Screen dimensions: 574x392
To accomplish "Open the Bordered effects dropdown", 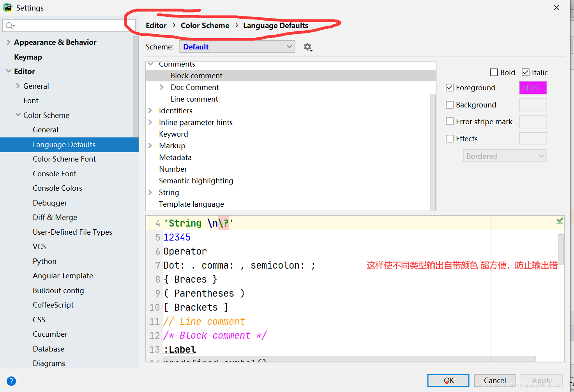I will tap(505, 156).
